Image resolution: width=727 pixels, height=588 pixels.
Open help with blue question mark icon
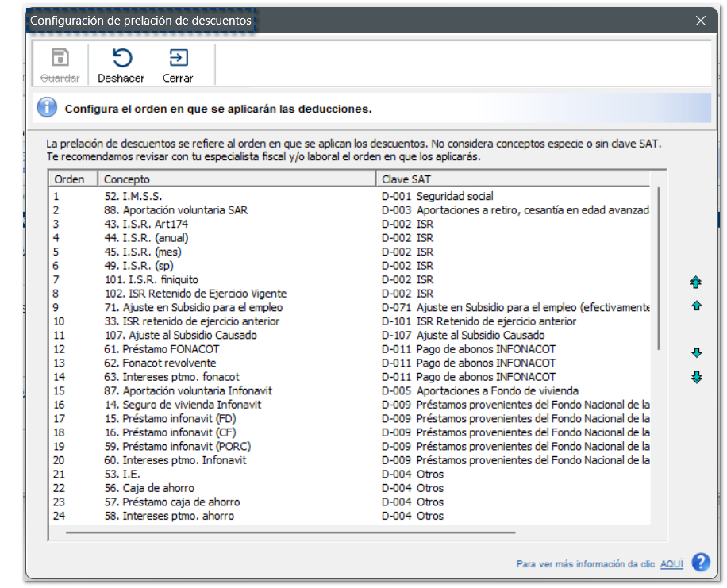point(700,563)
